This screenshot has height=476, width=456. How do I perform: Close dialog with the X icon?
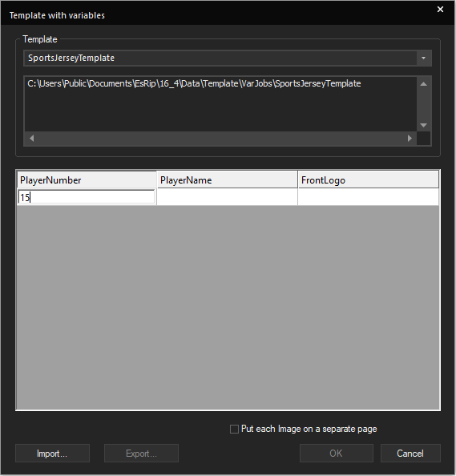coord(440,10)
